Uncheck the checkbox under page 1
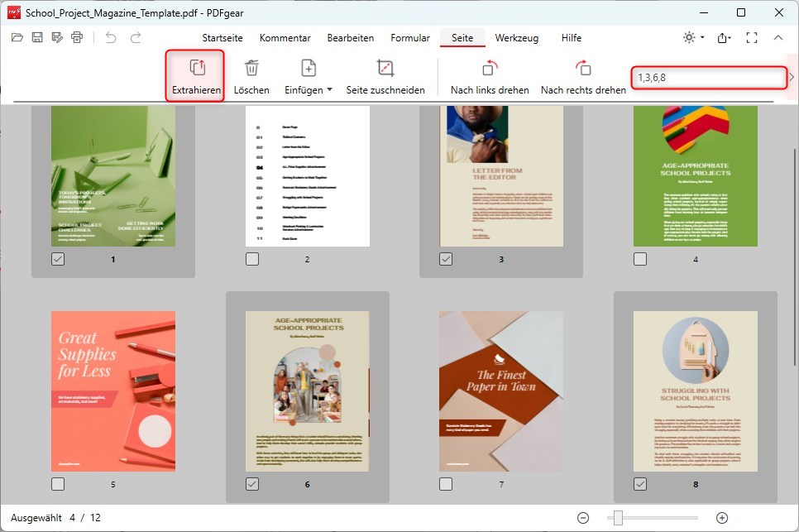Viewport: 799px width, 532px height. pyautogui.click(x=57, y=259)
